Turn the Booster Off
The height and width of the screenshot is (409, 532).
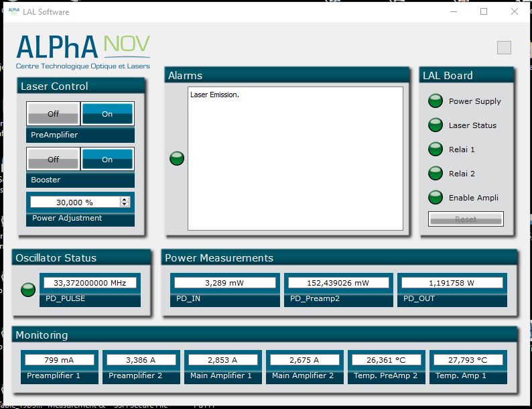pos(54,160)
